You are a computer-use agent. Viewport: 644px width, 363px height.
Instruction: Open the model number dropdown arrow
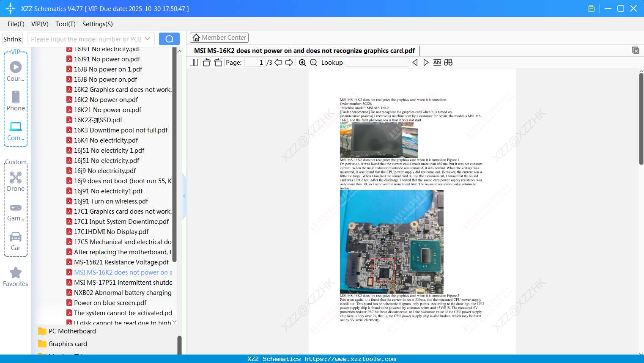pyautogui.click(x=148, y=39)
